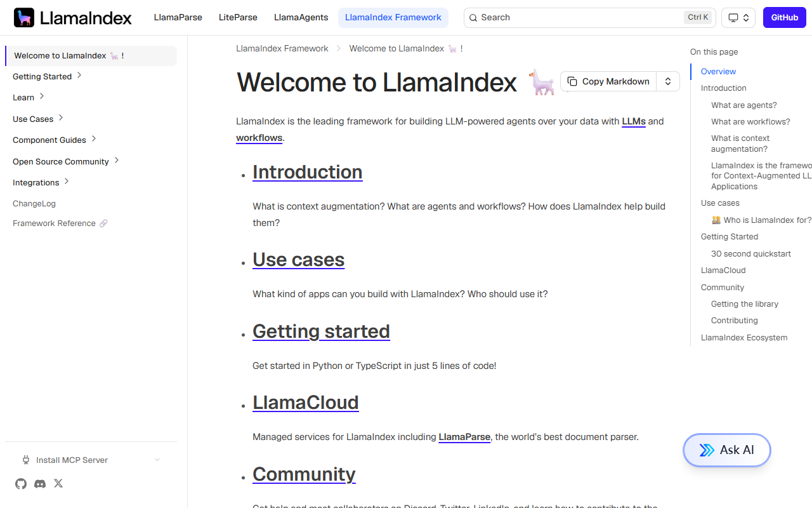812x508 pixels.
Task: Click the search input field
Action: (590, 18)
